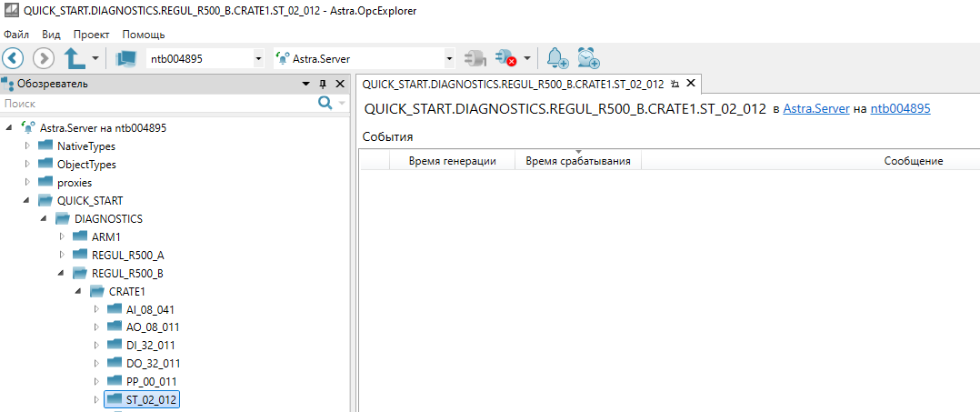Close the Обозреватель panel
Image resolution: width=980 pixels, height=412 pixels.
click(x=339, y=84)
